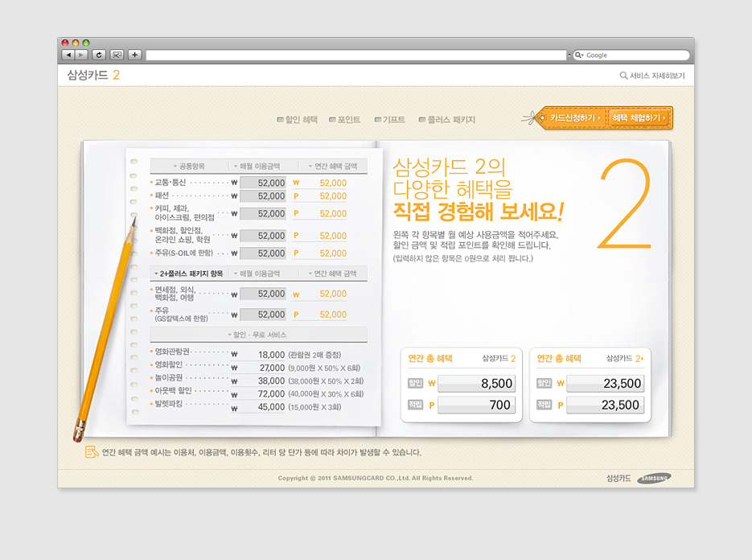Screen dimensions: 752x560
Task: Click the browser forward arrow button
Action: (x=82, y=55)
